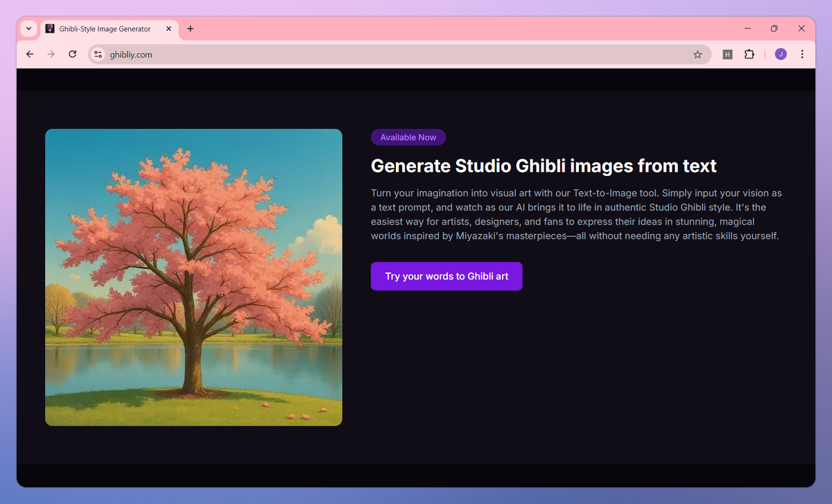Click the paragraph starting Turn your imagination

tap(577, 214)
